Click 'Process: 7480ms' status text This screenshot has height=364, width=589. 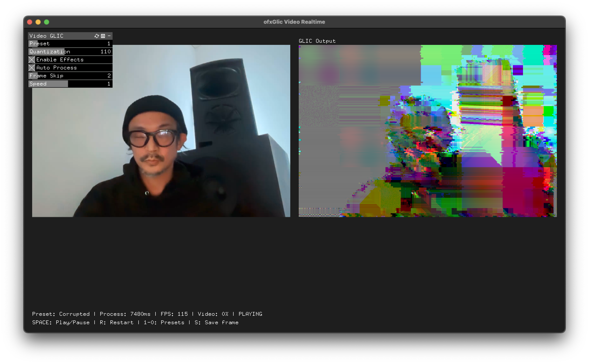click(x=125, y=314)
